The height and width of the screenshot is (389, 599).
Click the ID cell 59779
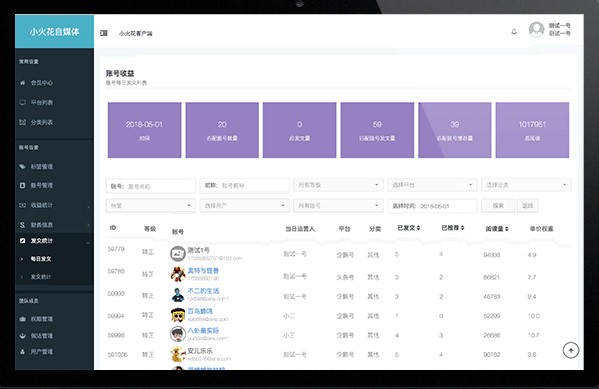[x=116, y=249]
